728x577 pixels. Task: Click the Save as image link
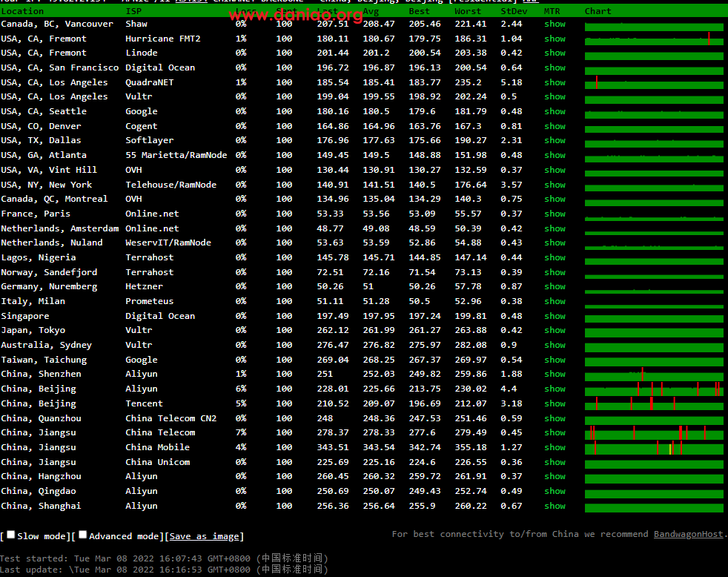click(x=205, y=536)
